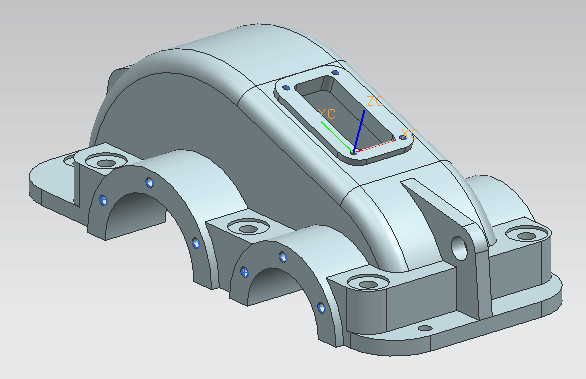Select the counterbored hole on the far right boss
The width and height of the screenshot is (586, 379).
pos(527,234)
